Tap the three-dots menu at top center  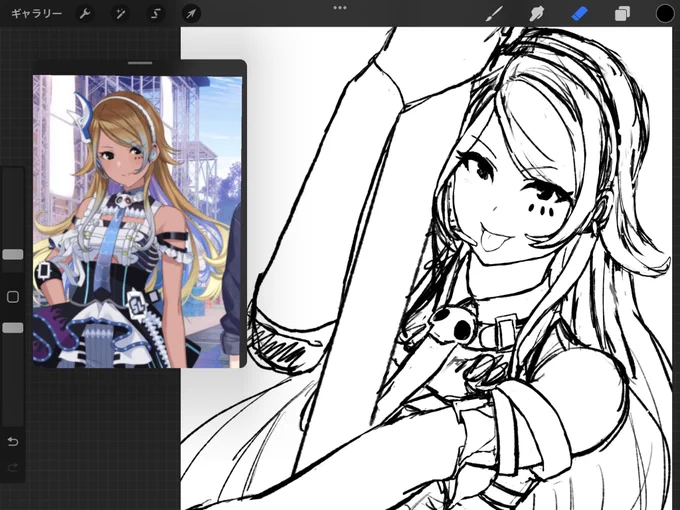point(340,8)
